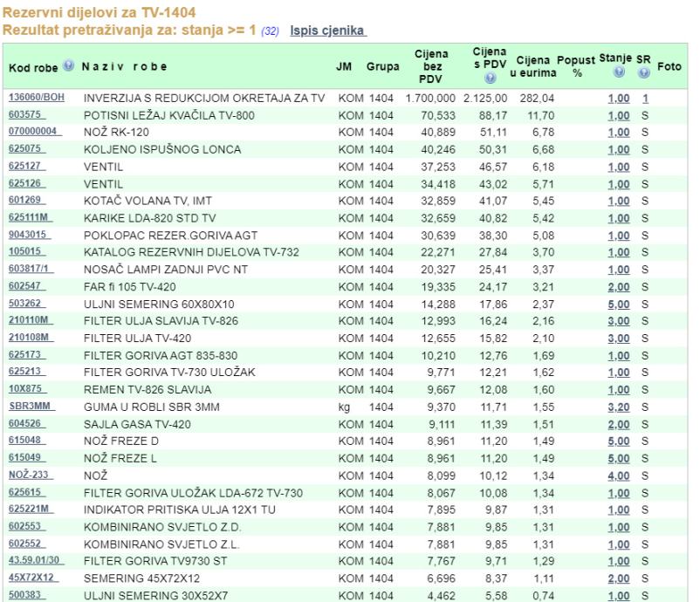Select product name POTISNI LEŽAJ KVAČILA TV-800
This screenshot has height=602, width=700.
pyautogui.click(x=169, y=115)
